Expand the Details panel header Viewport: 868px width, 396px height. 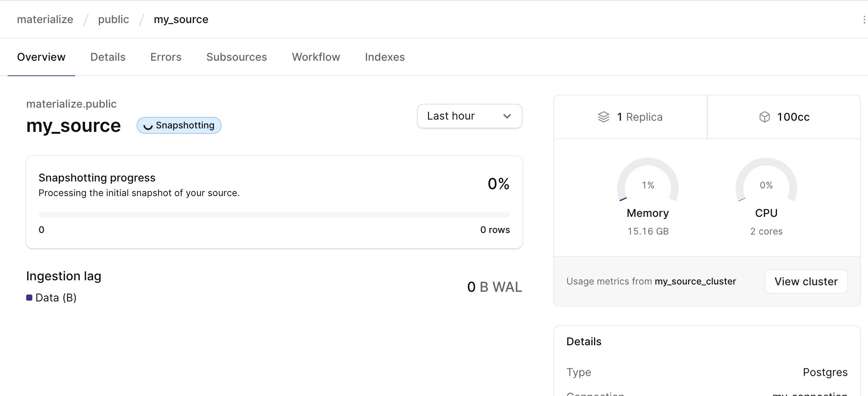tap(583, 341)
